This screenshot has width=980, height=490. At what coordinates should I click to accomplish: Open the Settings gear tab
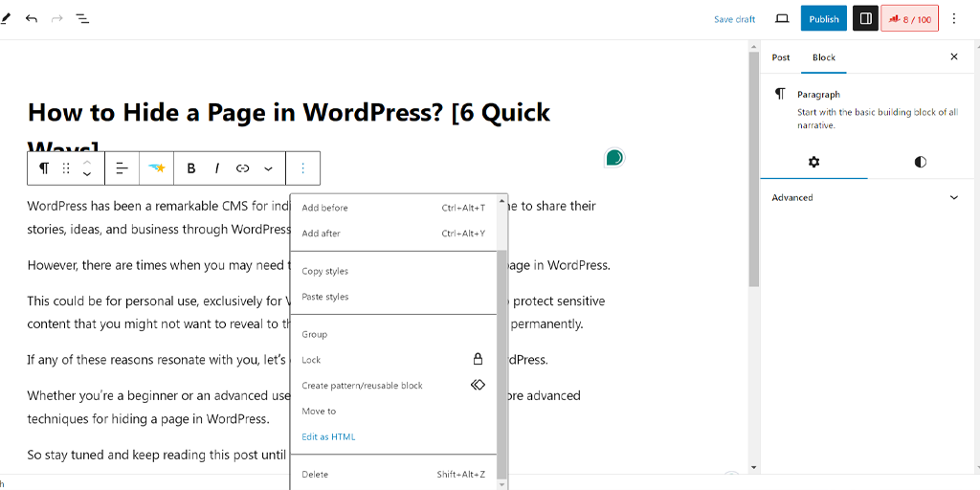pos(813,162)
